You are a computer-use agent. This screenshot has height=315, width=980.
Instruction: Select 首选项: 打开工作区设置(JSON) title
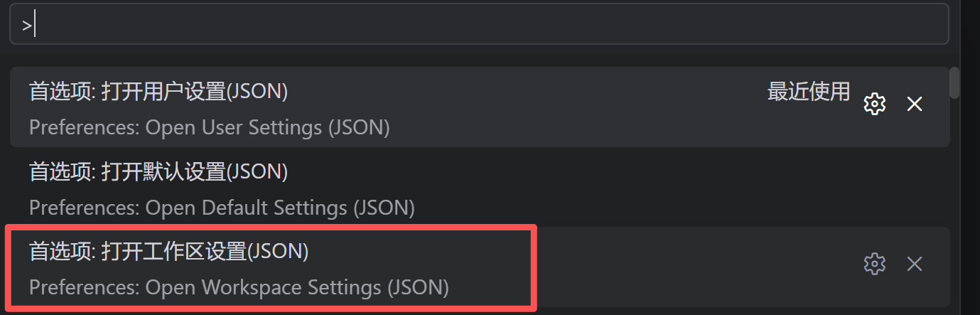coord(168,251)
